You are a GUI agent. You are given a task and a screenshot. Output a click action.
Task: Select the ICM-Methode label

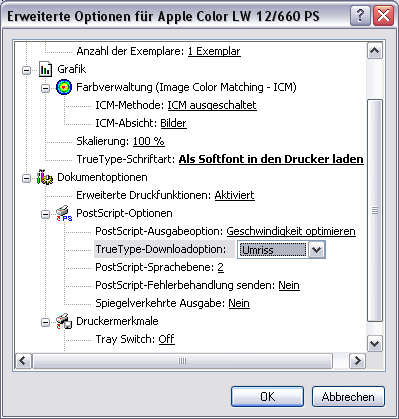click(130, 105)
